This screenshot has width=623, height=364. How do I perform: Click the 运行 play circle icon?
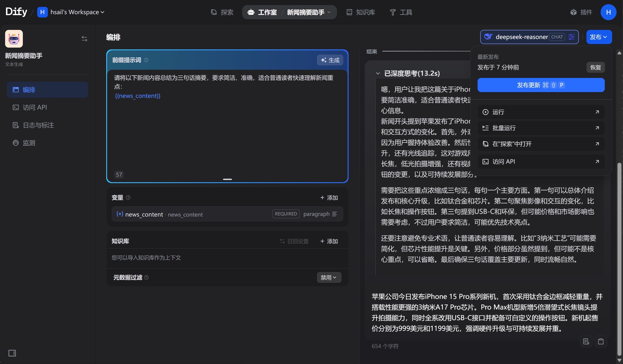point(486,112)
